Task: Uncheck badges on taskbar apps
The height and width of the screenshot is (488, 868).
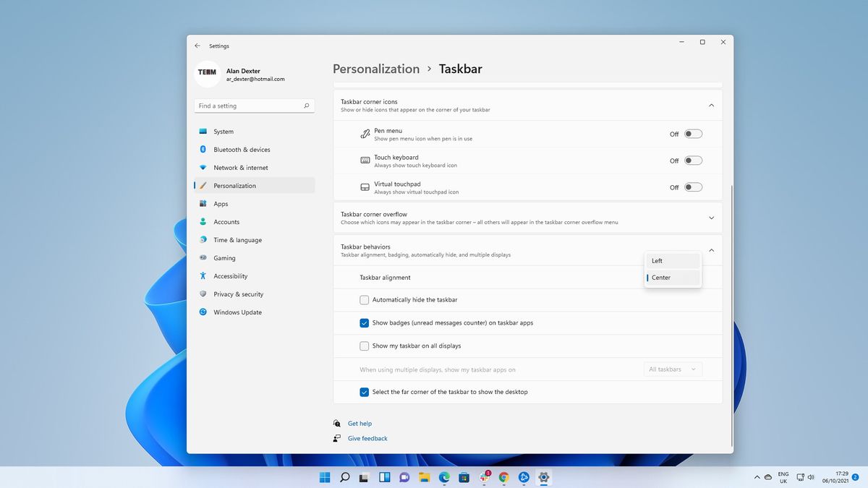Action: click(x=364, y=322)
